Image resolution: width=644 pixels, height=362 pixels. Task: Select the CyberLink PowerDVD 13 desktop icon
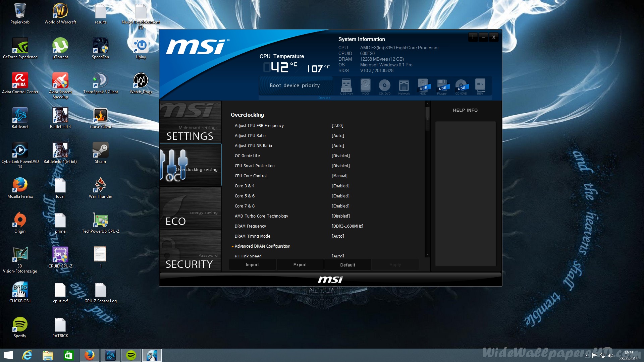[x=20, y=156]
